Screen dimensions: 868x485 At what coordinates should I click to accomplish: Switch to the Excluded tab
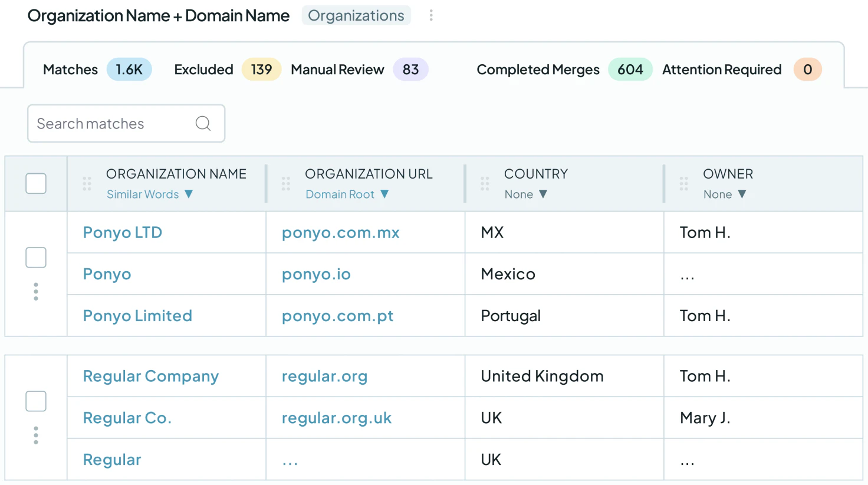click(228, 70)
